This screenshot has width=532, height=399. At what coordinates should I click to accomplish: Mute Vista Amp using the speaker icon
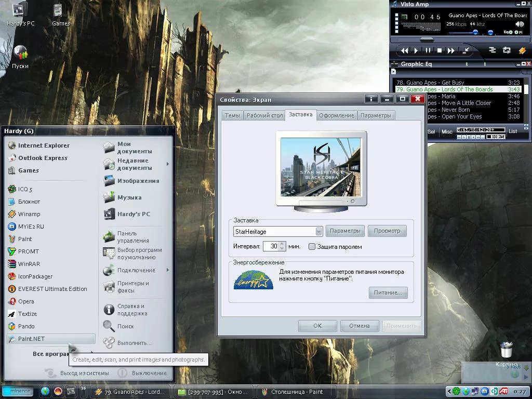(x=519, y=24)
